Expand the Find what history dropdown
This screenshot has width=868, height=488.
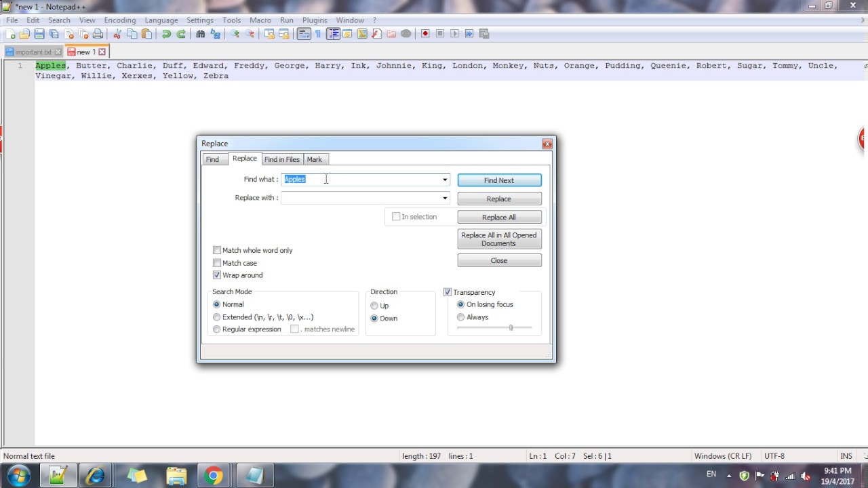point(445,180)
